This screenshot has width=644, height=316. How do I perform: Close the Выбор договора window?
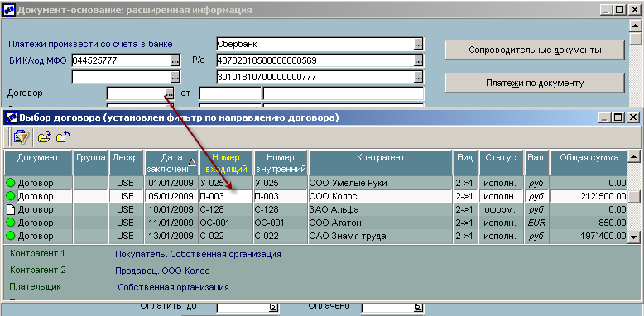[x=632, y=117]
